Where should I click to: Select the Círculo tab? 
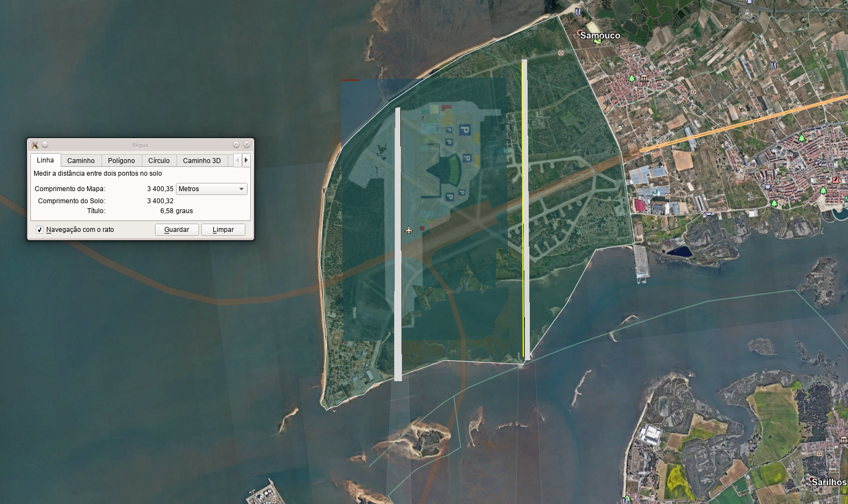pos(159,161)
